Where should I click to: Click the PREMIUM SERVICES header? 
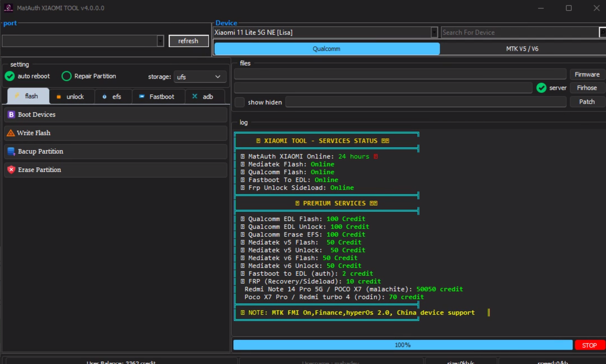tap(337, 203)
